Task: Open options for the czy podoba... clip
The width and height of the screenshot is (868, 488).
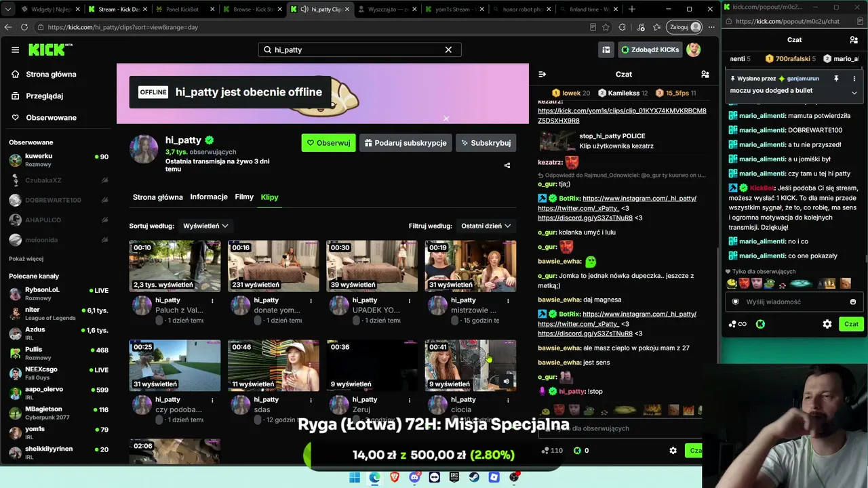Action: tap(212, 400)
